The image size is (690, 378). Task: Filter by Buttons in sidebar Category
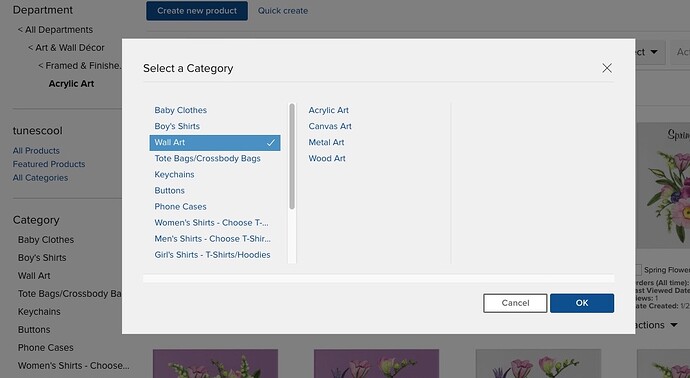click(34, 330)
